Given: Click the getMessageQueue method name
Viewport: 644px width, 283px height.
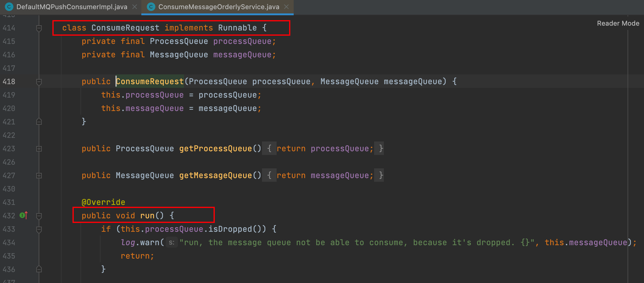Looking at the screenshot, I should 215,175.
